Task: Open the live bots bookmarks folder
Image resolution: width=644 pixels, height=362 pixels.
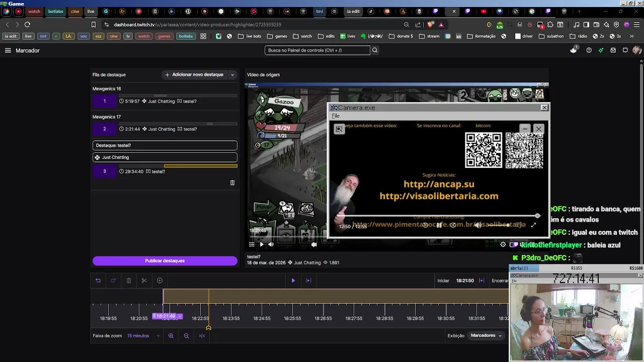Action: [x=250, y=36]
